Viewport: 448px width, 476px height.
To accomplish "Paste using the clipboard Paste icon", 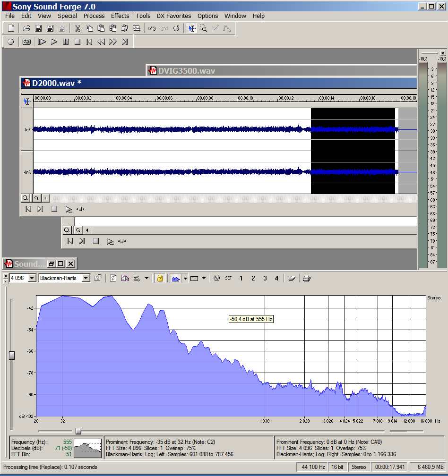I will pyautogui.click(x=101, y=28).
